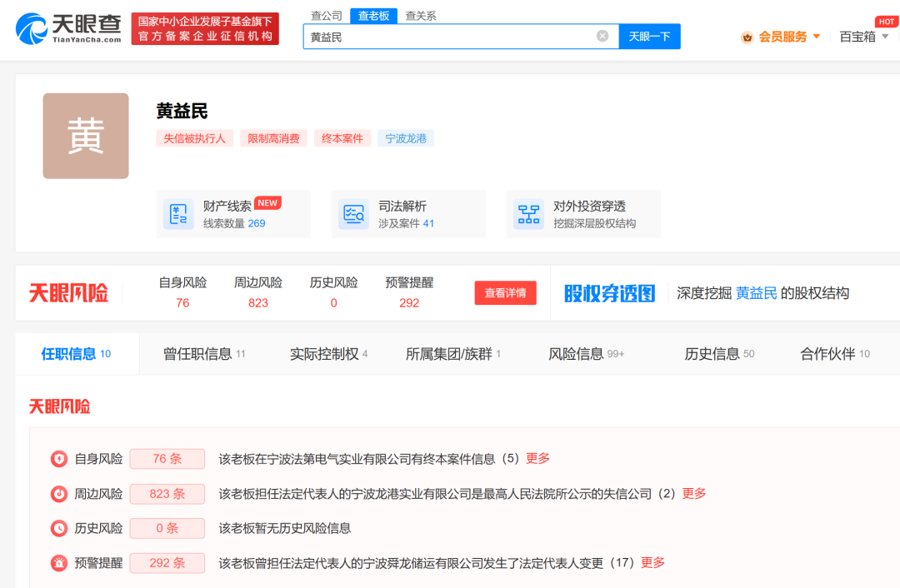The image size is (900, 588).
Task: Click 更多 link after 终本案件信息
Action: pos(538,458)
